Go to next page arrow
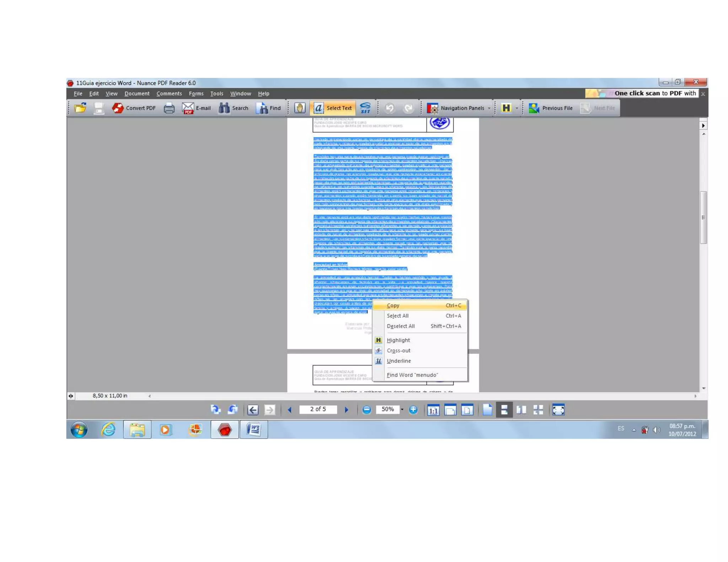The image size is (728, 562). tap(347, 410)
